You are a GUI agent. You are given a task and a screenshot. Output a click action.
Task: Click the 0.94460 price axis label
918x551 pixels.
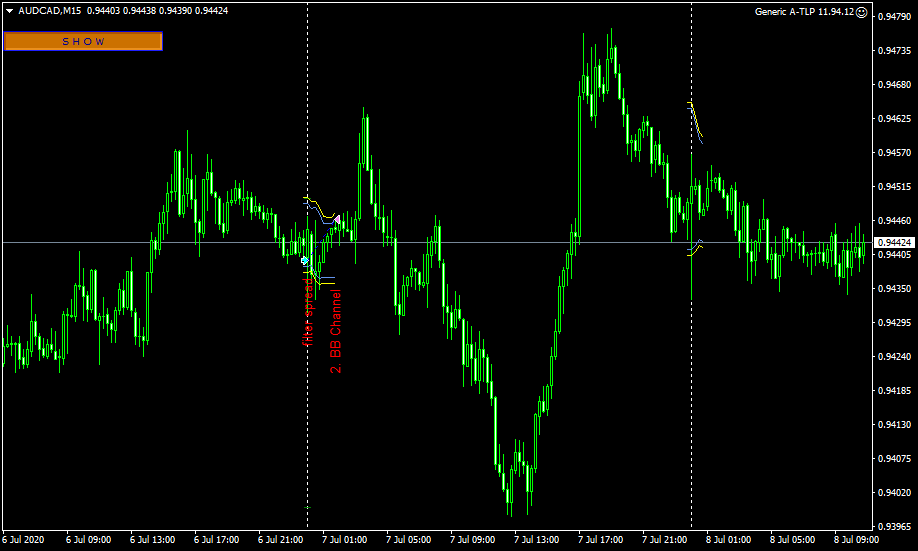[x=895, y=220]
